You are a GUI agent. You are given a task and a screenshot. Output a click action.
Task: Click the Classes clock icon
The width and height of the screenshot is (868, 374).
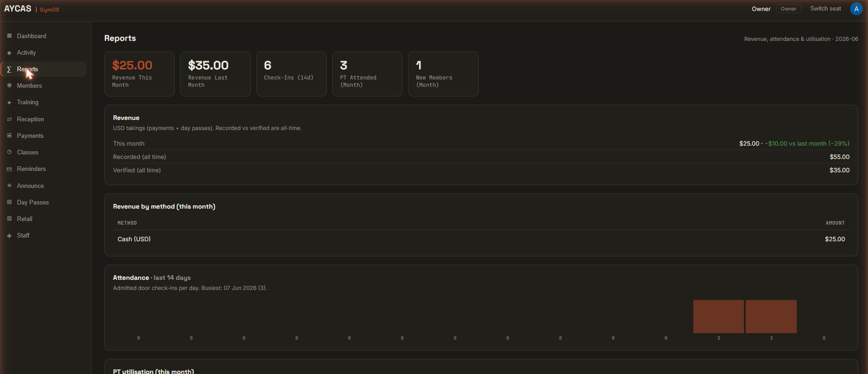coord(9,152)
